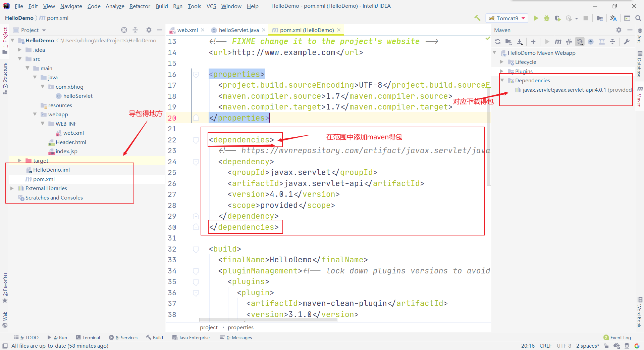
Task: Open Maven settings wrench icon
Action: 627,42
